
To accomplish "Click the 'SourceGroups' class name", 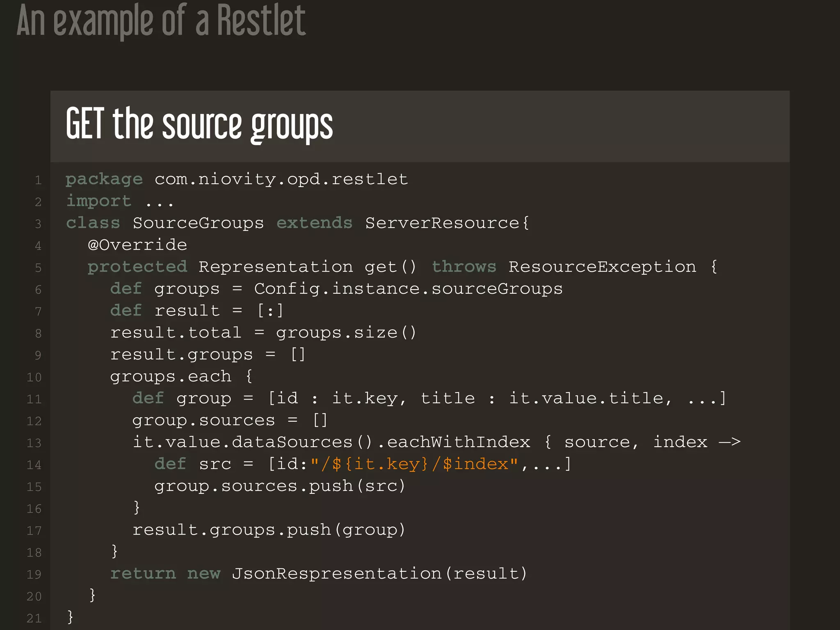I will tap(198, 223).
